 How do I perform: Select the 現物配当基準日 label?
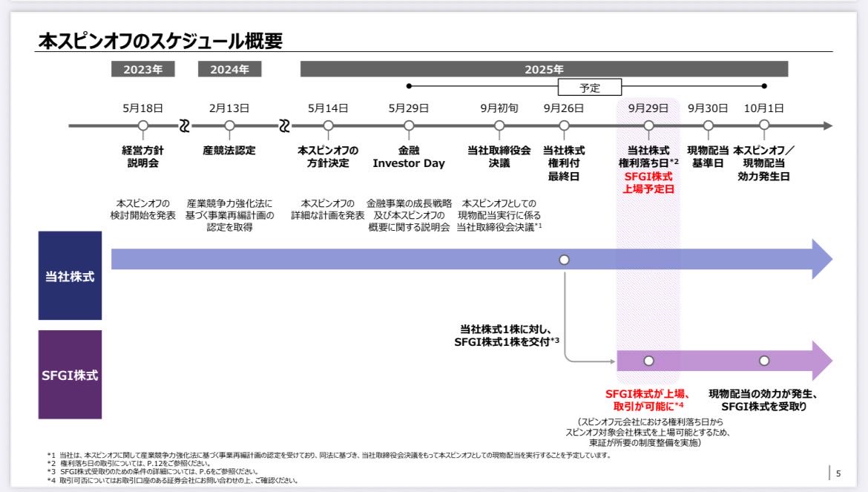(708, 157)
